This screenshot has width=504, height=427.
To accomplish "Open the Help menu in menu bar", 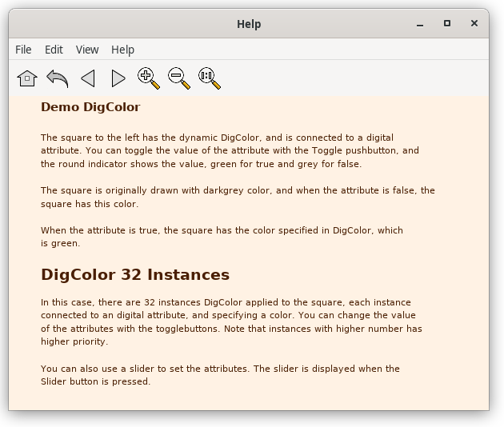I will (122, 50).
